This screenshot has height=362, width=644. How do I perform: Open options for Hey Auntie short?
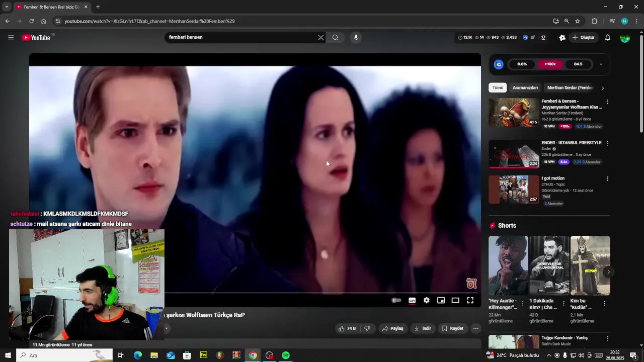[523, 304]
